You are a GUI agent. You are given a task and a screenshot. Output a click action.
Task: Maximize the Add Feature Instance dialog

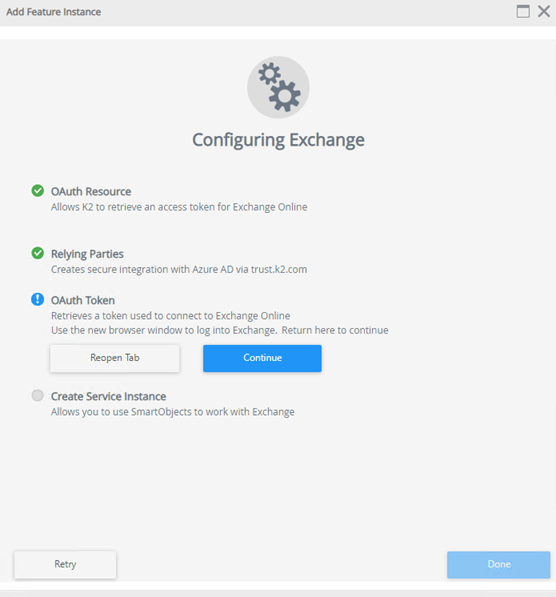(523, 11)
